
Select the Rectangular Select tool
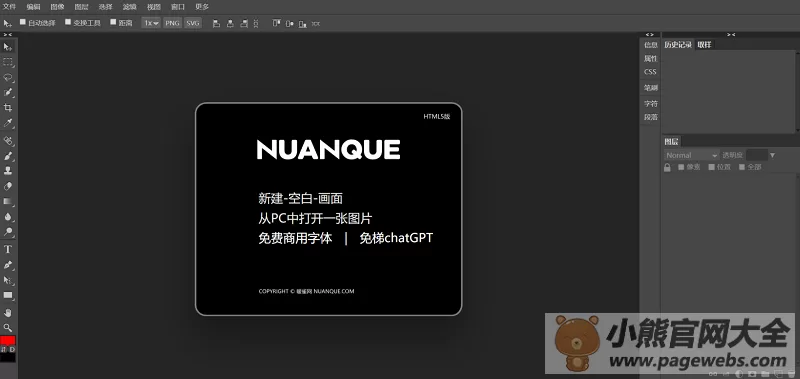[8, 62]
